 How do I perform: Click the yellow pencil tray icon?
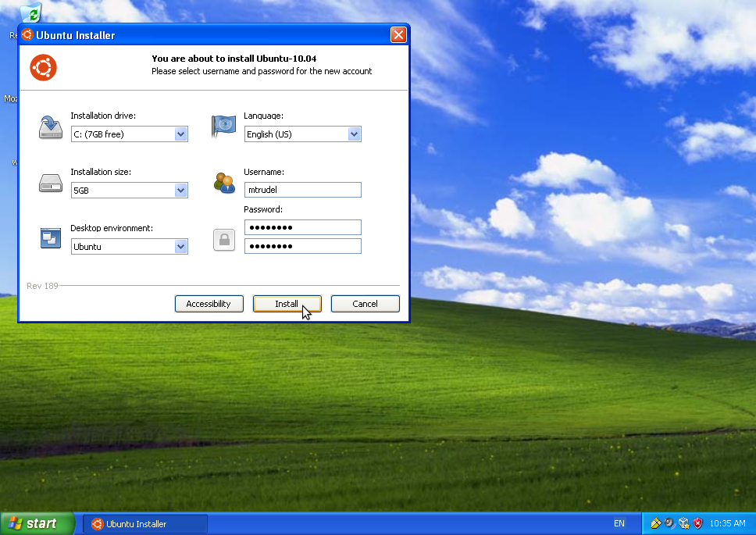point(656,523)
